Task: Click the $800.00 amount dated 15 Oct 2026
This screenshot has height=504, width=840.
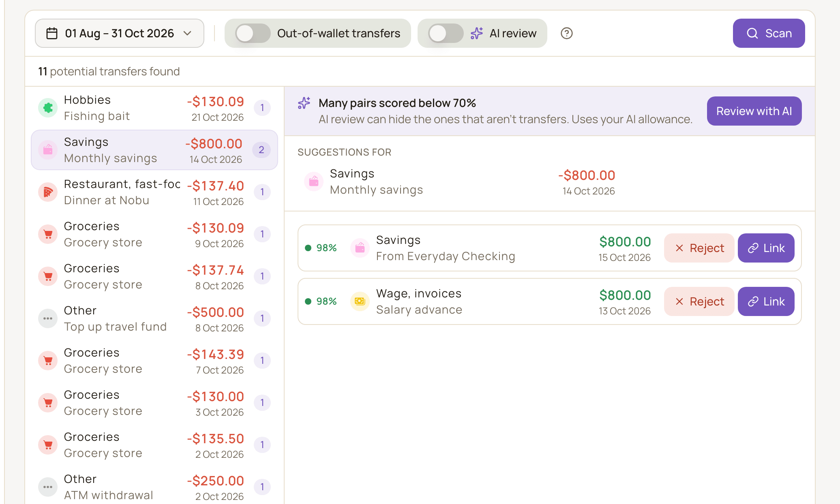Action: (625, 242)
